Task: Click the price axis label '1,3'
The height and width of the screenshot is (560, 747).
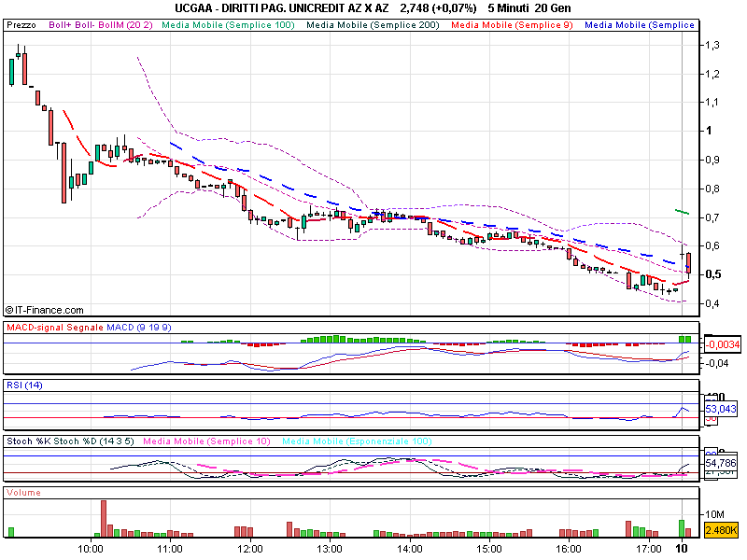Action: point(712,45)
